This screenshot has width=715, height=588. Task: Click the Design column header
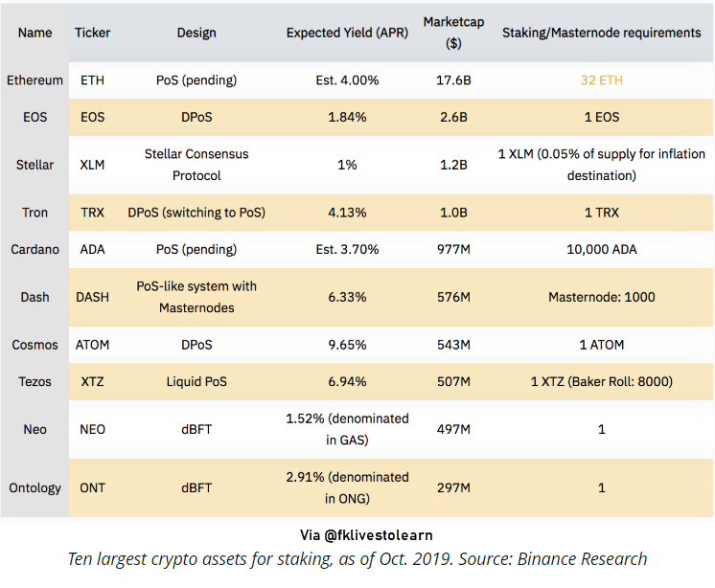tap(196, 33)
